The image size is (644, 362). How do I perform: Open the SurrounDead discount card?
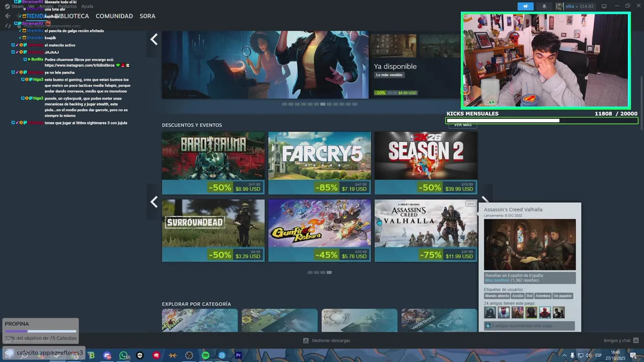click(x=213, y=230)
